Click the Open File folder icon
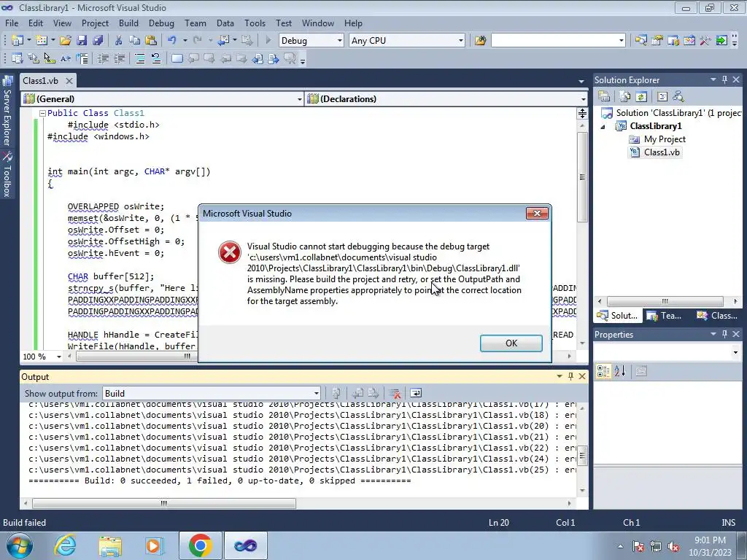Viewport: 747px width, 560px height. pos(66,41)
